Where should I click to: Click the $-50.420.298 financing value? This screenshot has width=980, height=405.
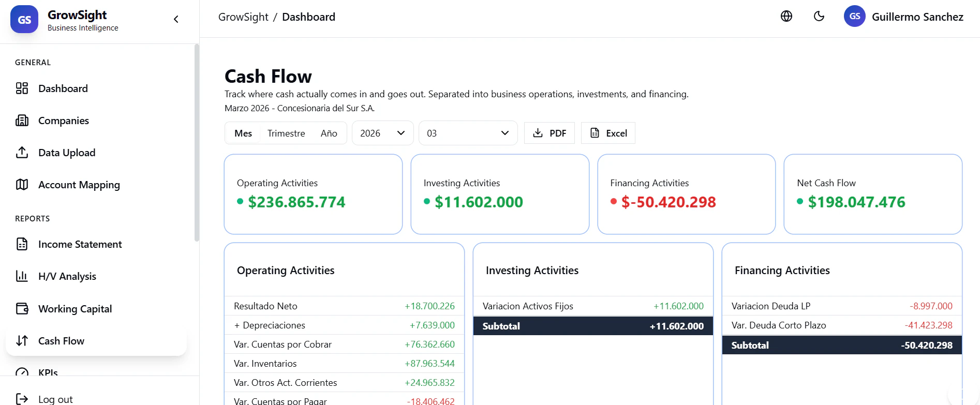point(669,202)
